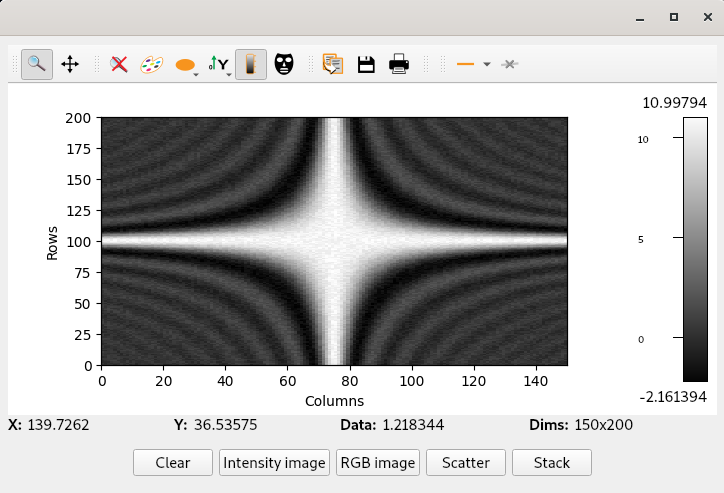Image resolution: width=724 pixels, height=493 pixels.
Task: Click the reset zoom icon
Action: [x=119, y=64]
